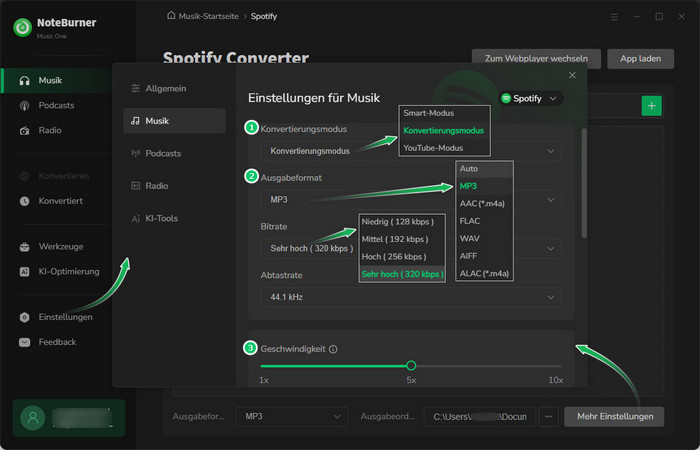Open Einstellungen in the main sidebar
The height and width of the screenshot is (450, 700).
click(65, 317)
